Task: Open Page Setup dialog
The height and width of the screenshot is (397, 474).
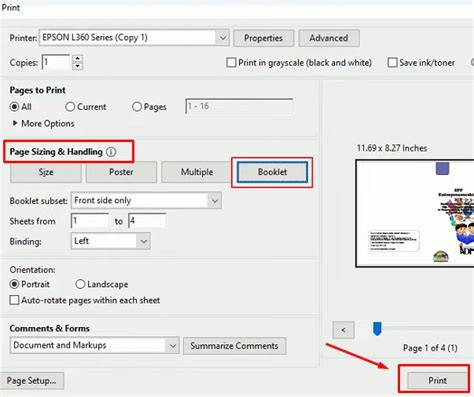Action: pyautogui.click(x=31, y=380)
